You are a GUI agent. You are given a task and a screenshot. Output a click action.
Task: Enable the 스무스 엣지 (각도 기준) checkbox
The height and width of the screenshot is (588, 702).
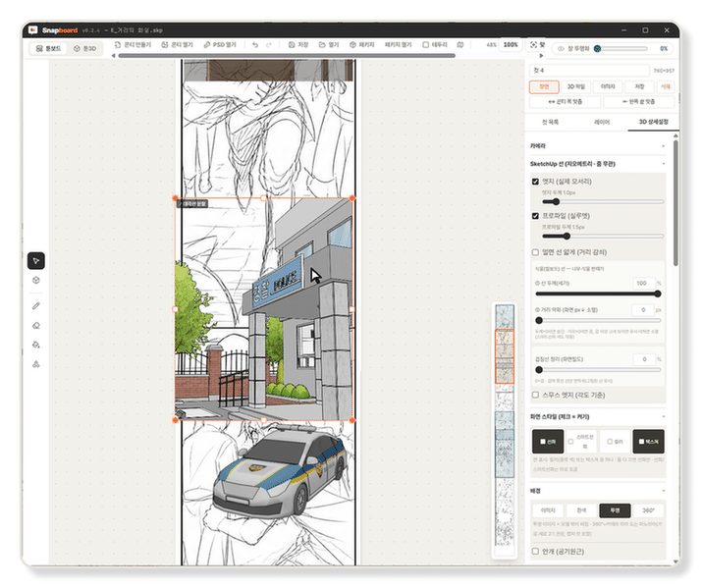click(x=535, y=395)
